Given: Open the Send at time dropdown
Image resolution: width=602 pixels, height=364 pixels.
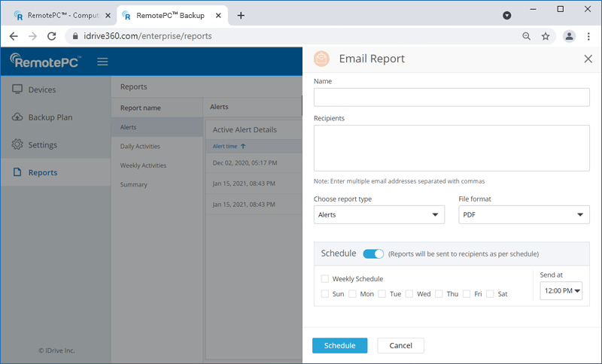Looking at the screenshot, I should click(561, 290).
